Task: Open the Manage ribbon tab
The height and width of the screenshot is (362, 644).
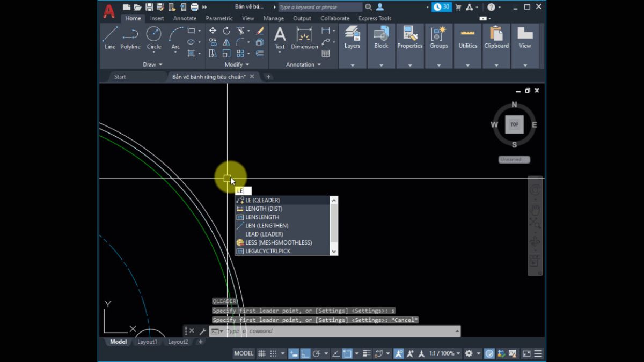Action: 274,18
